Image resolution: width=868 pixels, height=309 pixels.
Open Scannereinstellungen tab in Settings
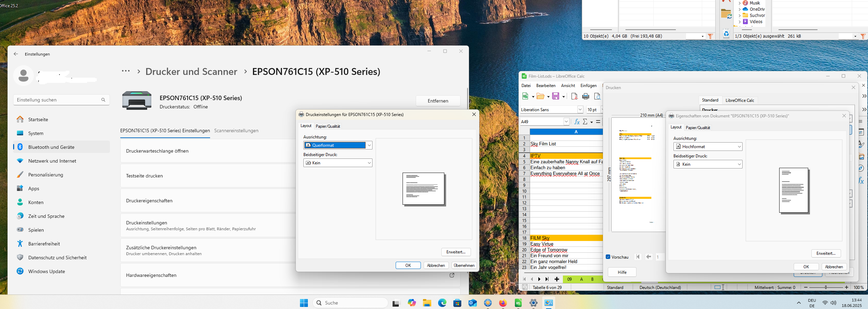pyautogui.click(x=236, y=131)
